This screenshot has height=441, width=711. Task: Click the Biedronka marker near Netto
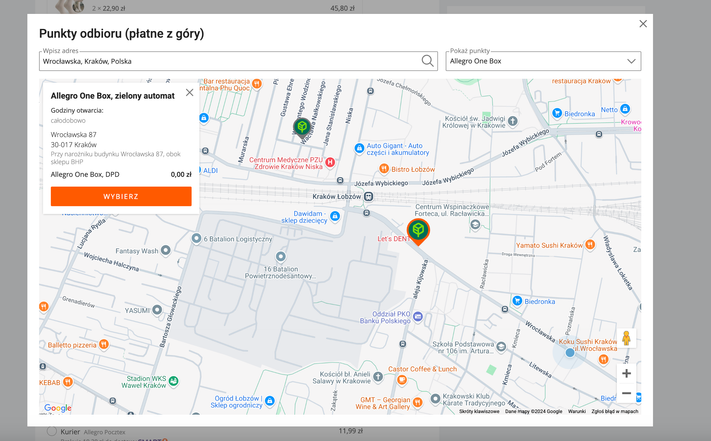tap(557, 113)
